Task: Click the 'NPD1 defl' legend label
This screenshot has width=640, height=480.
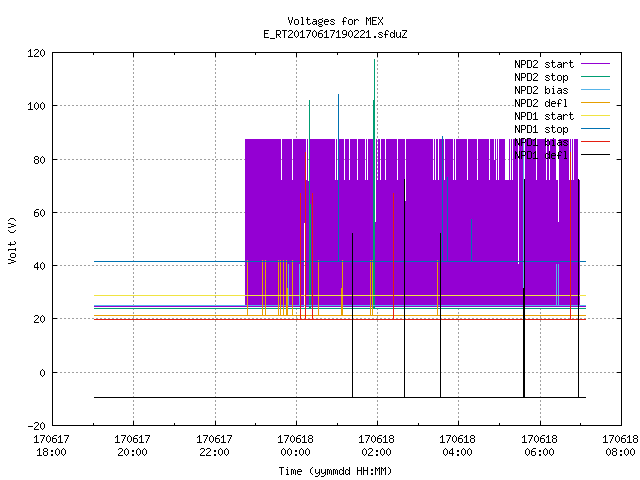Action: pos(541,156)
